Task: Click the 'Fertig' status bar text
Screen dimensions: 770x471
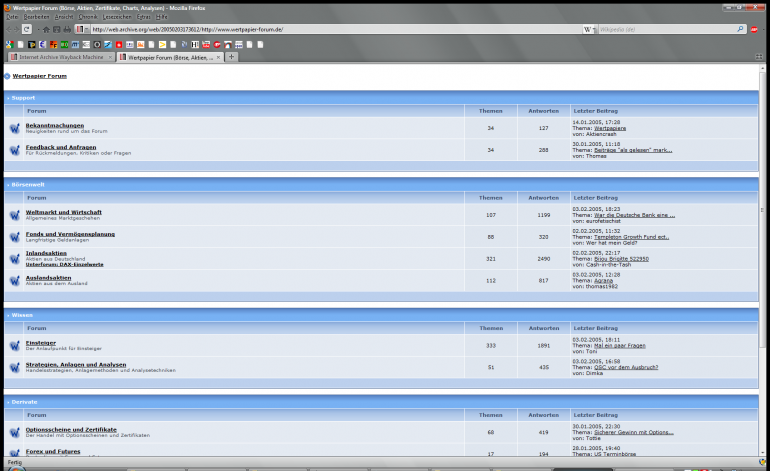Action: (15, 463)
